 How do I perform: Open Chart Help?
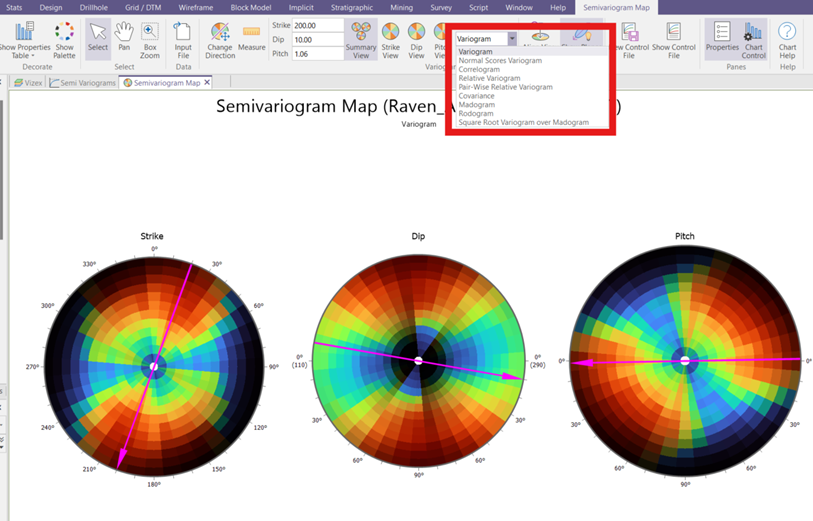coord(787,38)
